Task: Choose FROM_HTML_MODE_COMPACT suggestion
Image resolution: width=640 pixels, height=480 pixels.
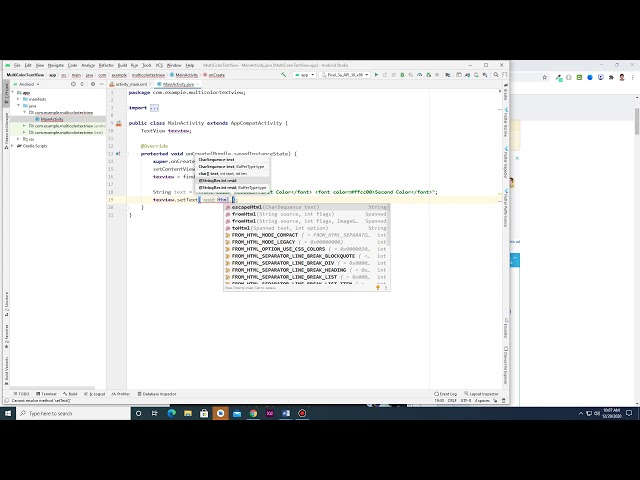Action: point(306,235)
